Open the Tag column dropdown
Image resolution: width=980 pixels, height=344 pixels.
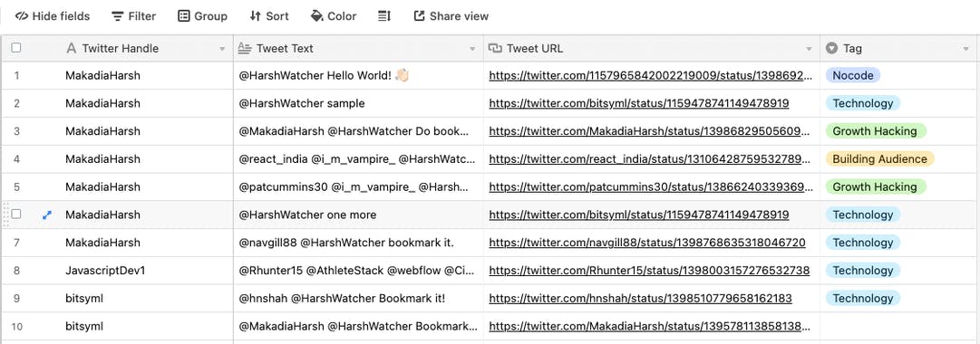[965, 49]
